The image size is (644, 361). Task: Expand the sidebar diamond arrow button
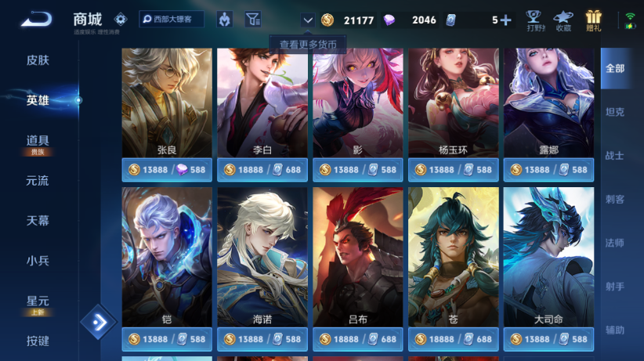[99, 322]
